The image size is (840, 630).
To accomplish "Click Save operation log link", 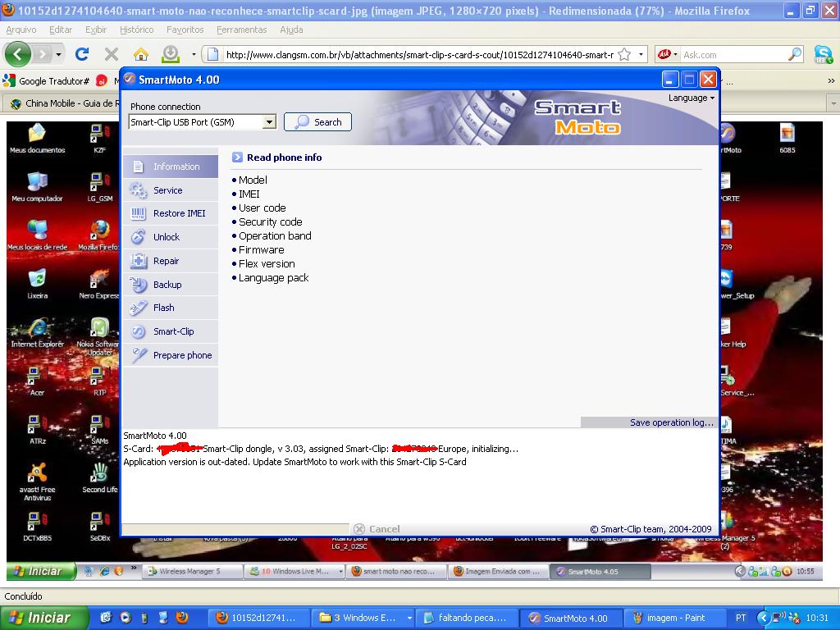I will tap(672, 422).
